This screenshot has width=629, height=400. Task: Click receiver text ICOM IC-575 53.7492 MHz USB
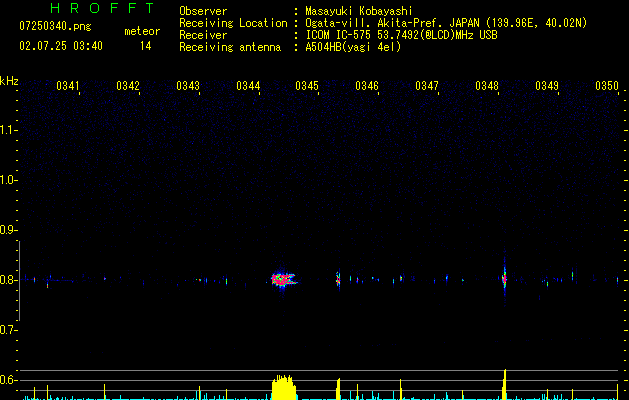[401, 35]
